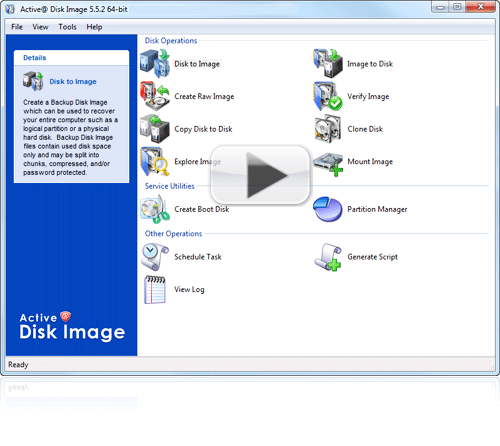Screen dimensions: 500x446
Task: Choose the Generate Script label
Action: [373, 257]
